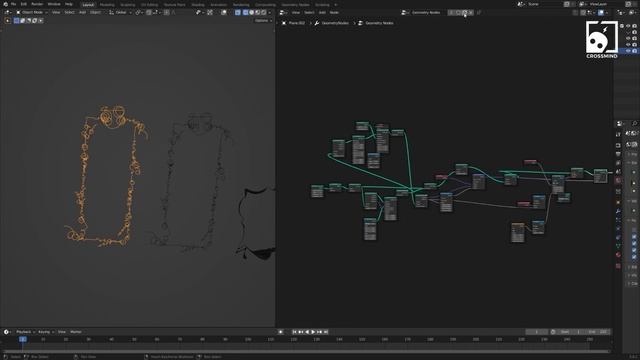
Task: Toggle visibility eye of highlighted outliner item
Action: 628,50
